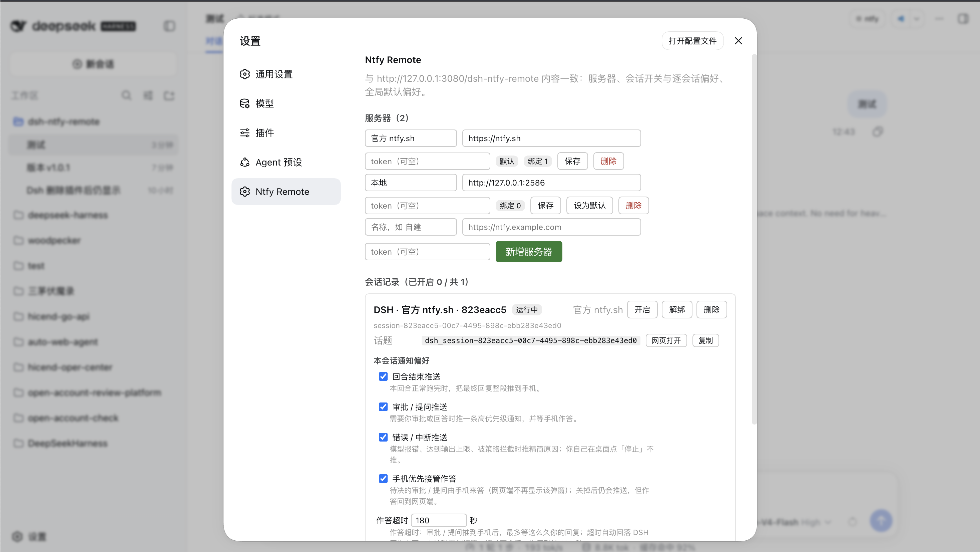Click the green 新增服务器 button
The width and height of the screenshot is (980, 552).
click(x=528, y=252)
